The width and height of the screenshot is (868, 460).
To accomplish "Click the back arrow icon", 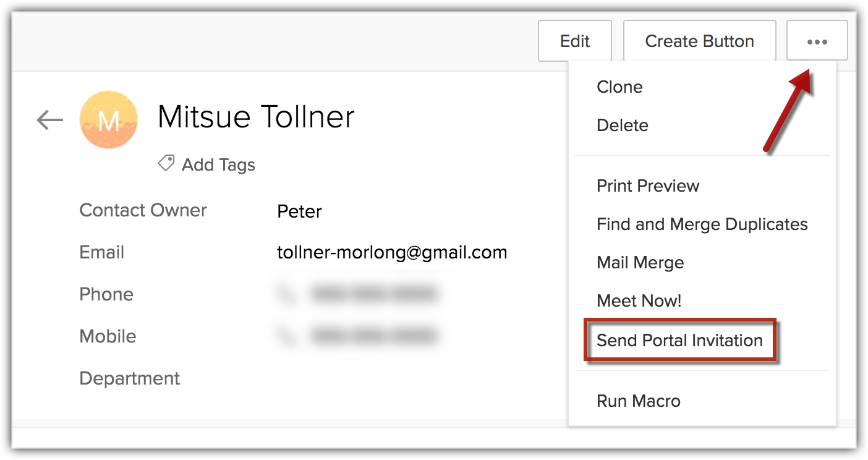I will point(50,120).
